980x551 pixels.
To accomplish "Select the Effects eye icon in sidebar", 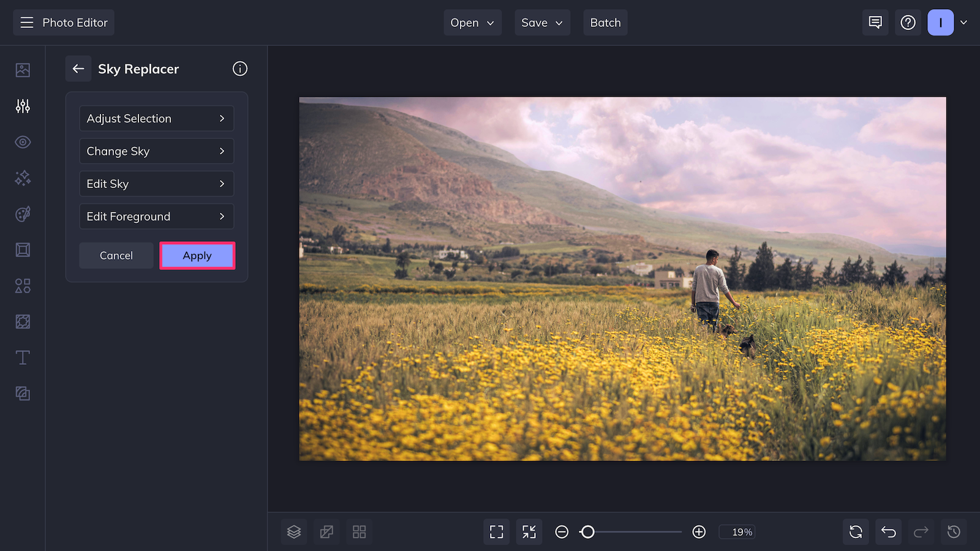I will 23,142.
